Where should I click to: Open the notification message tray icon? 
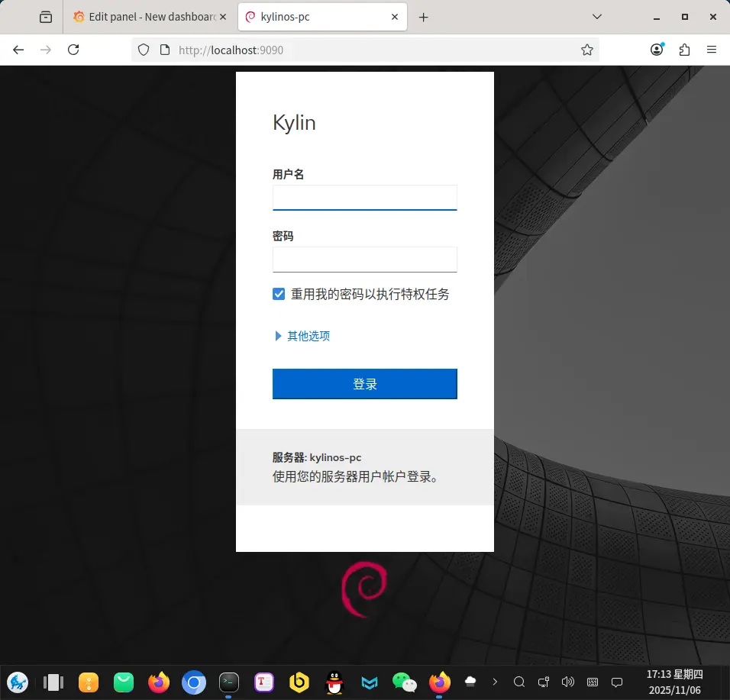click(617, 682)
